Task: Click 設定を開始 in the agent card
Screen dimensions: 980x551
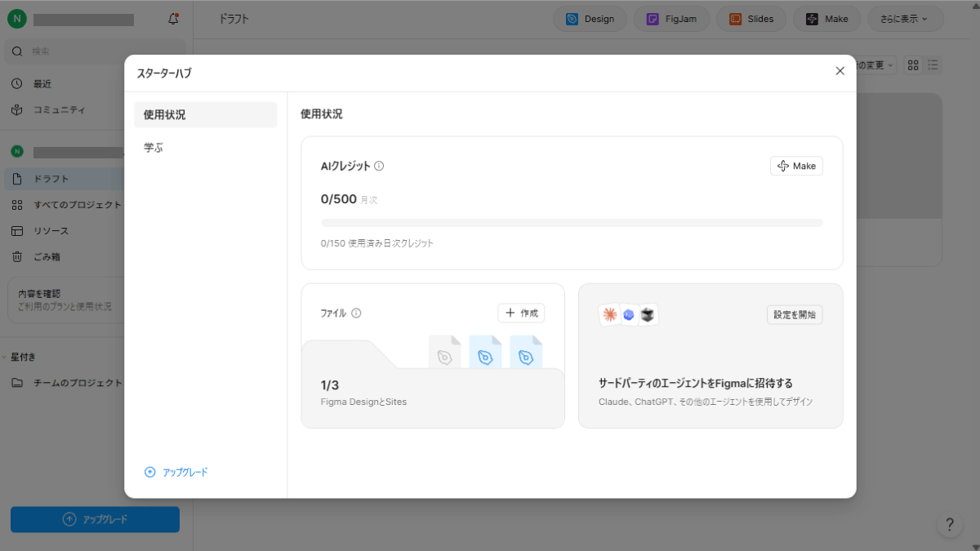Action: [x=795, y=314]
